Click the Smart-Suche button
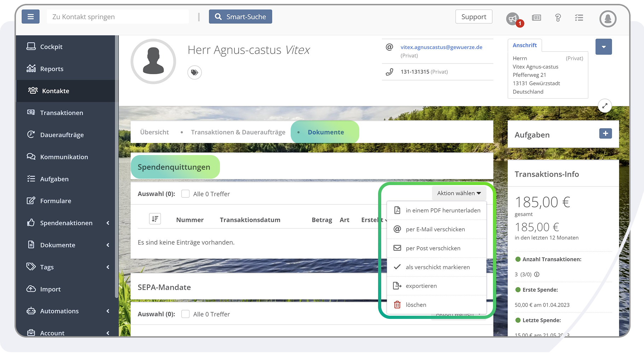 click(240, 17)
